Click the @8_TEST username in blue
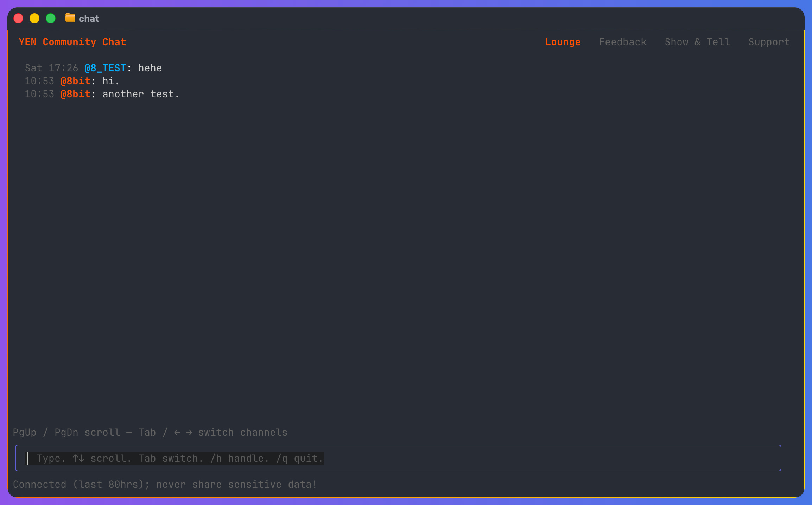The height and width of the screenshot is (505, 812). coord(105,68)
